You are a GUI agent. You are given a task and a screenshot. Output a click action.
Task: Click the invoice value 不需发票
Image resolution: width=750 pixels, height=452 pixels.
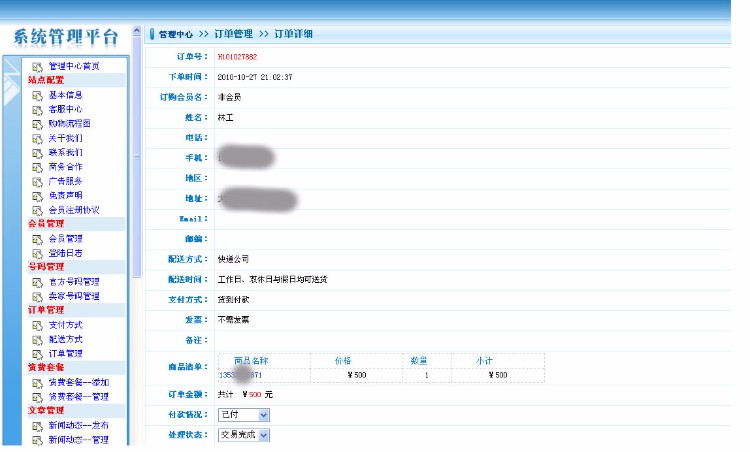point(233,320)
